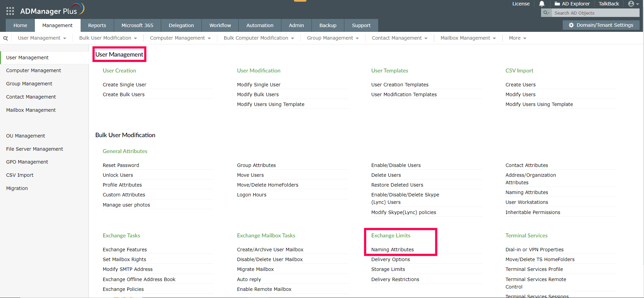Open Domain/Tenant Settings
This screenshot has height=298, width=644.
click(x=601, y=25)
